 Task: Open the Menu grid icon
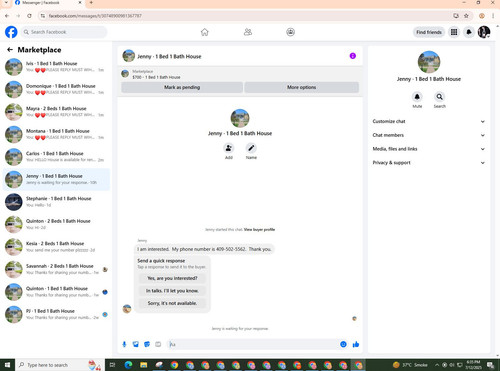(x=454, y=32)
